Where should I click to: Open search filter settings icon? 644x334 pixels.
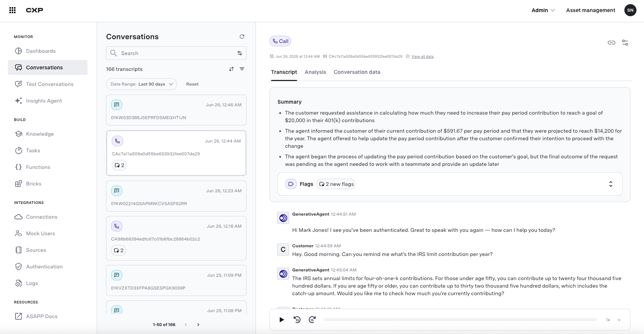point(240,53)
